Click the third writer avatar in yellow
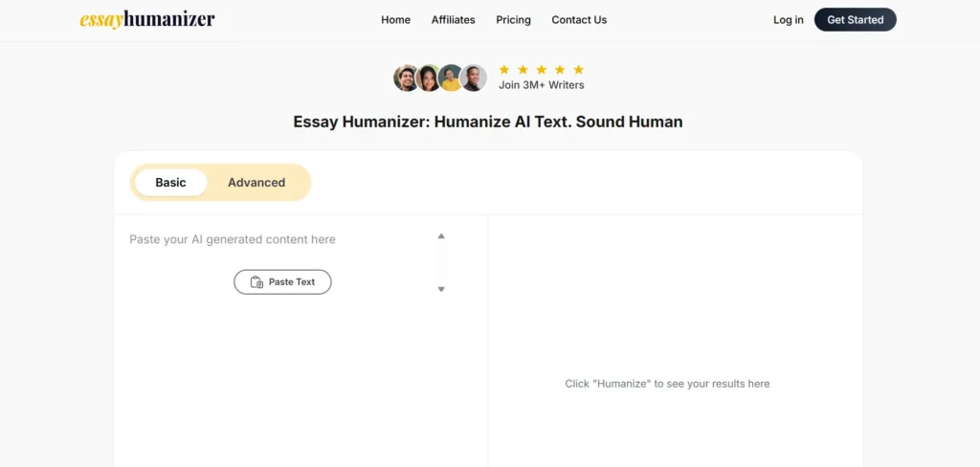Viewport: 980px width, 467px height. tap(450, 78)
